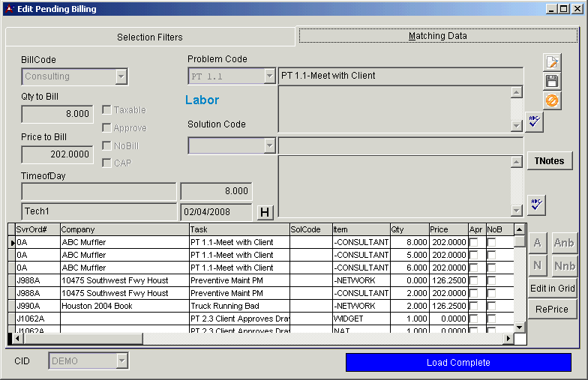Open the Matching Data tab
This screenshot has height=380, width=588.
click(437, 36)
